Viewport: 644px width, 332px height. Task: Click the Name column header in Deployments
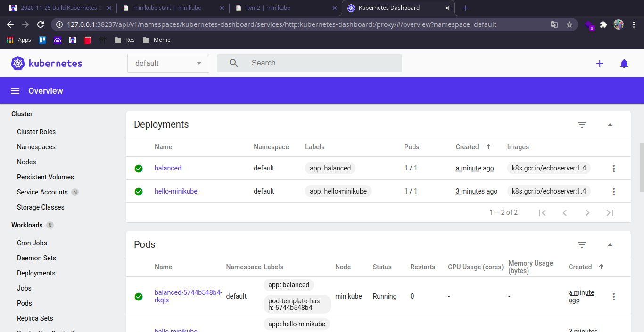tap(163, 147)
